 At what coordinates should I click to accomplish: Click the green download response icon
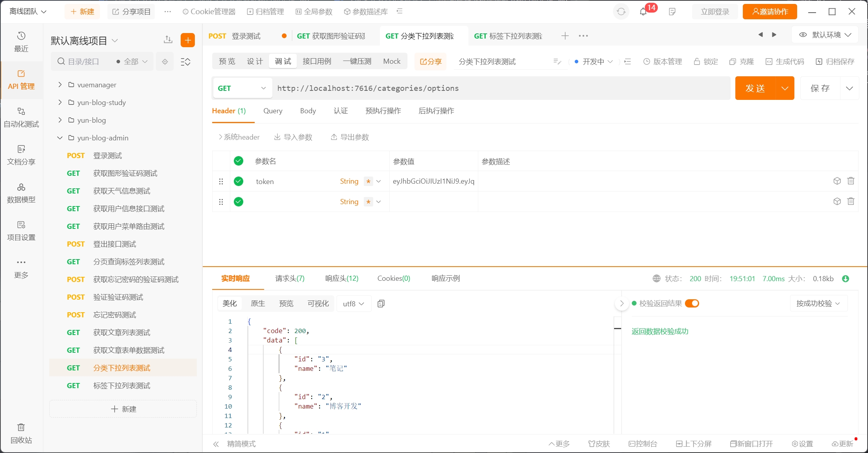(x=845, y=279)
